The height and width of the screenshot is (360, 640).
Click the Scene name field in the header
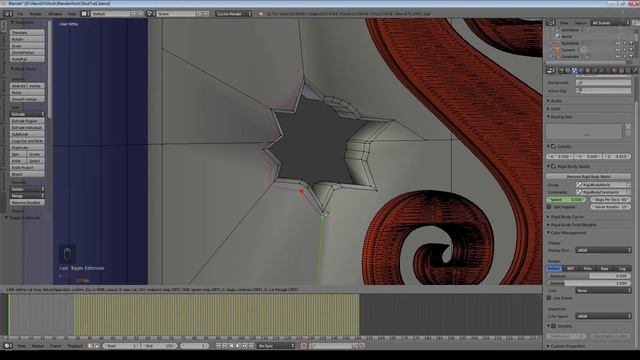(176, 13)
